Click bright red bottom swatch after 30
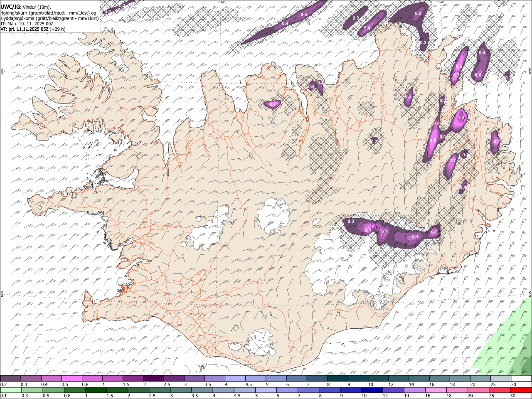532x399 pixels. coord(521,390)
